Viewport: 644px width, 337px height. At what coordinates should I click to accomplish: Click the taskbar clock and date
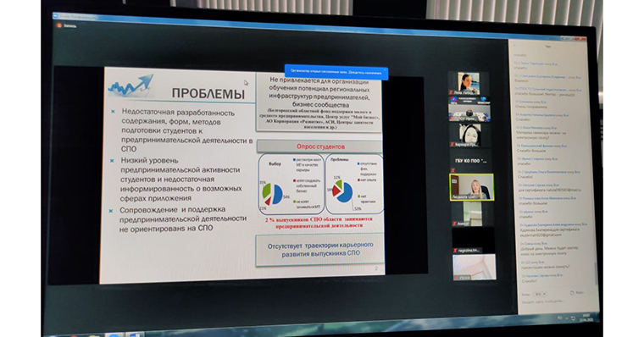pos(586,318)
